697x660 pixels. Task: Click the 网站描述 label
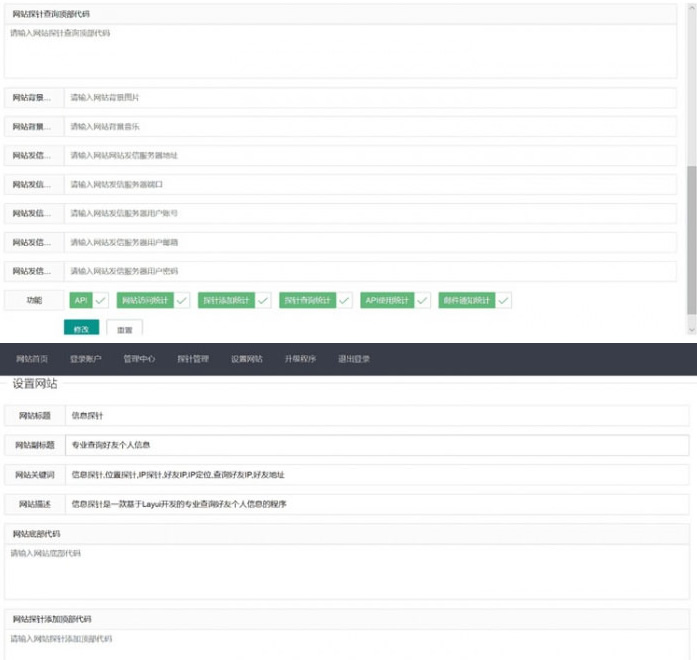pos(35,504)
